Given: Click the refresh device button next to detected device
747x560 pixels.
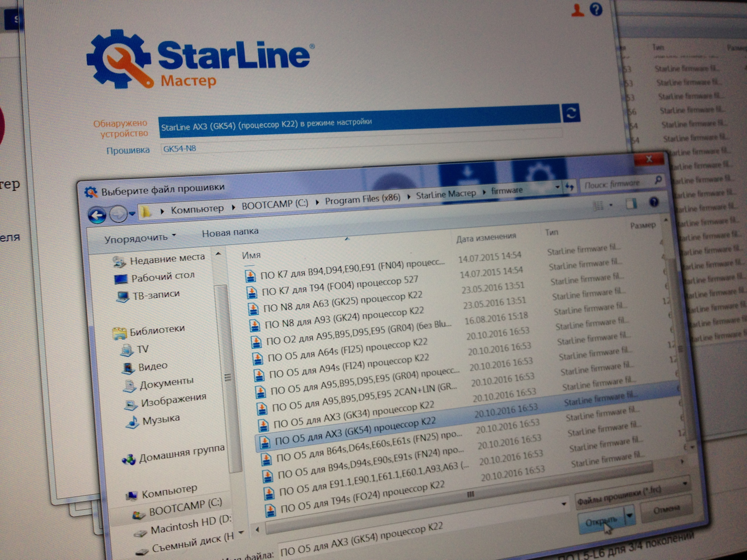Looking at the screenshot, I should click(571, 113).
